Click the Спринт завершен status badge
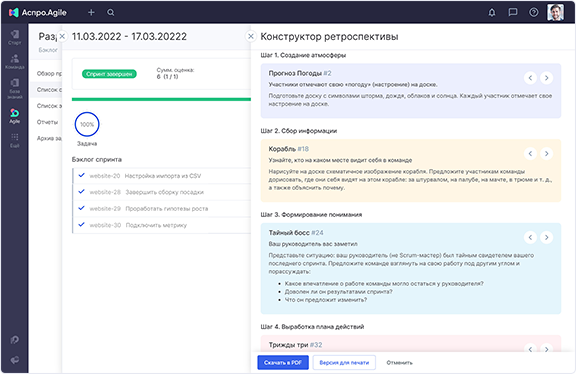This screenshot has height=374, width=576. 109,74
